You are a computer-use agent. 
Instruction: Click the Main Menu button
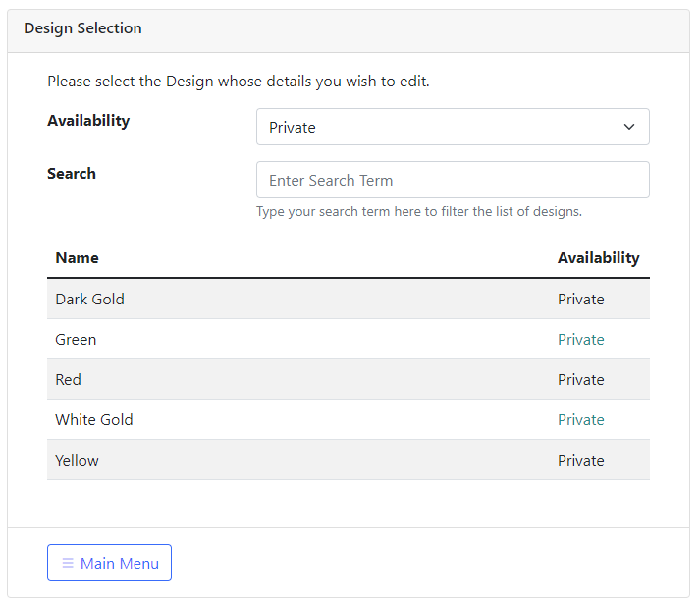point(109,563)
